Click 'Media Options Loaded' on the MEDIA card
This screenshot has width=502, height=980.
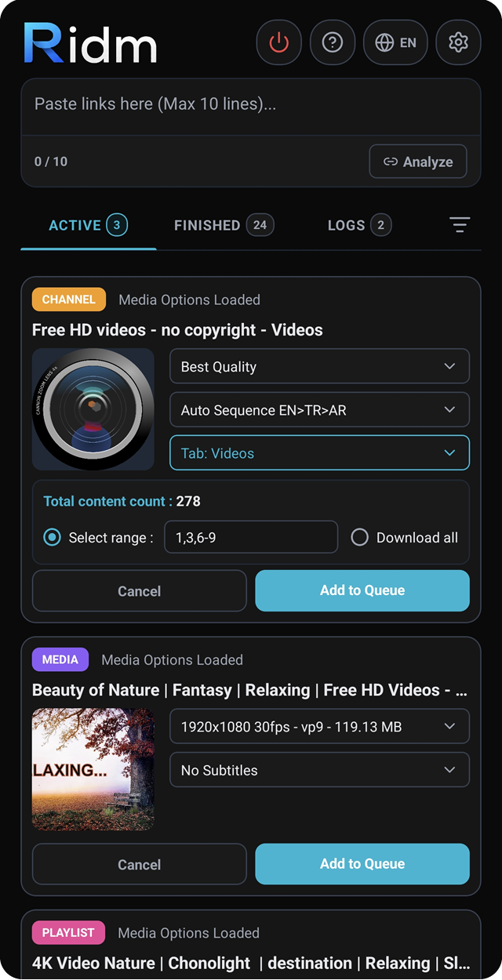tap(172, 660)
